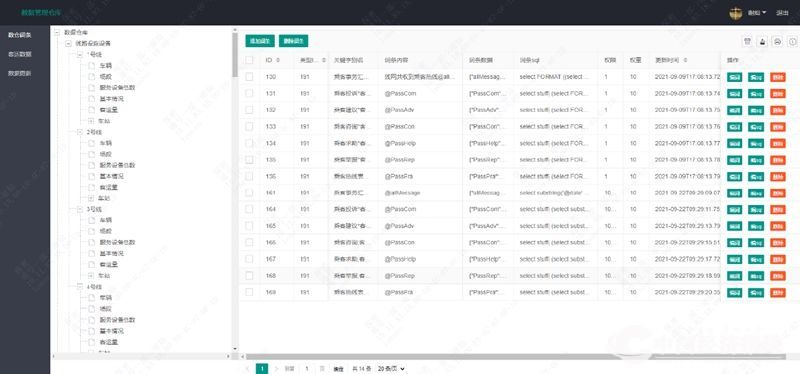
Task: Click second green button in row 168
Action: tap(756, 276)
